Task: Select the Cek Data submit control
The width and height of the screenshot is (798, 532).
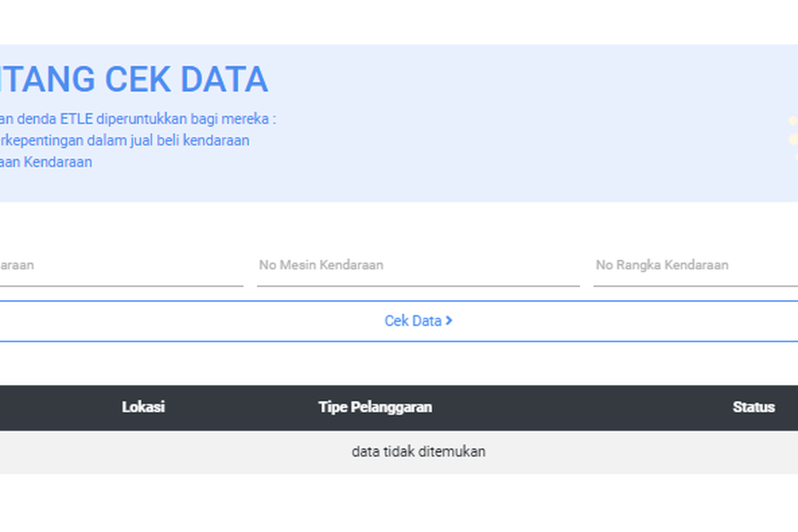Action: coord(418,321)
